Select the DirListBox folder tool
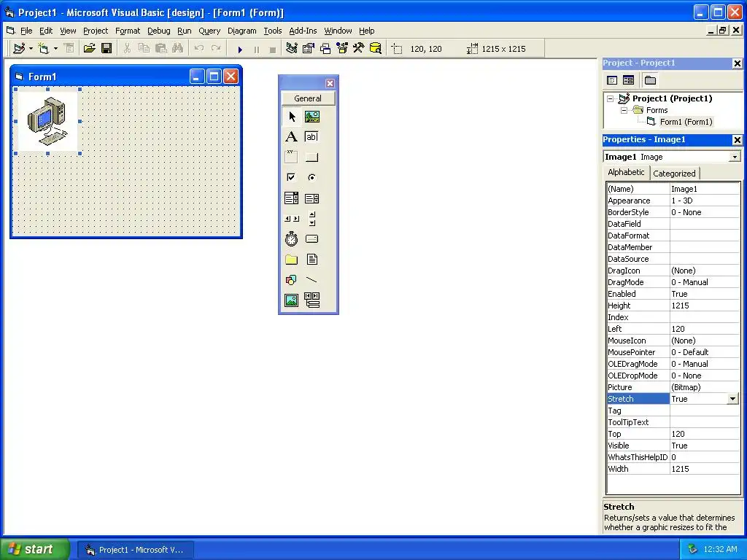Image resolution: width=747 pixels, height=560 pixels. (x=292, y=260)
